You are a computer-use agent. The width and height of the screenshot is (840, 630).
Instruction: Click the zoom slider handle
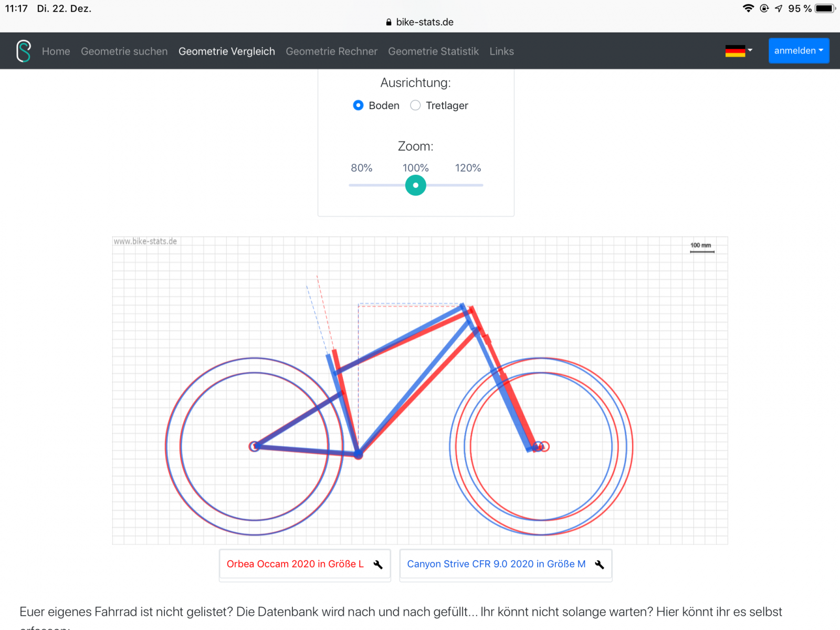(x=415, y=185)
